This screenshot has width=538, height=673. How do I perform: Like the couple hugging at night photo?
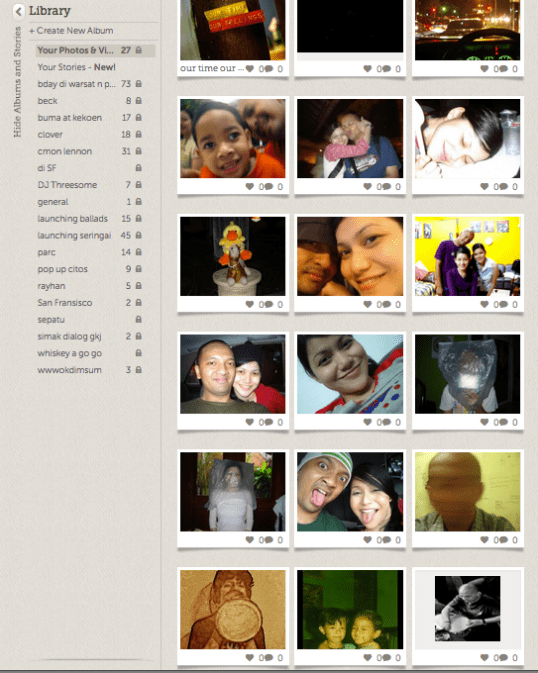(368, 186)
